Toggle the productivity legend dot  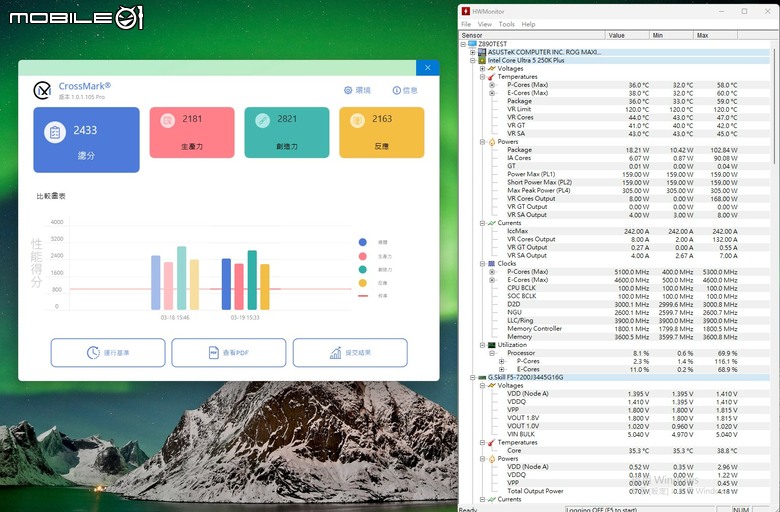click(363, 256)
